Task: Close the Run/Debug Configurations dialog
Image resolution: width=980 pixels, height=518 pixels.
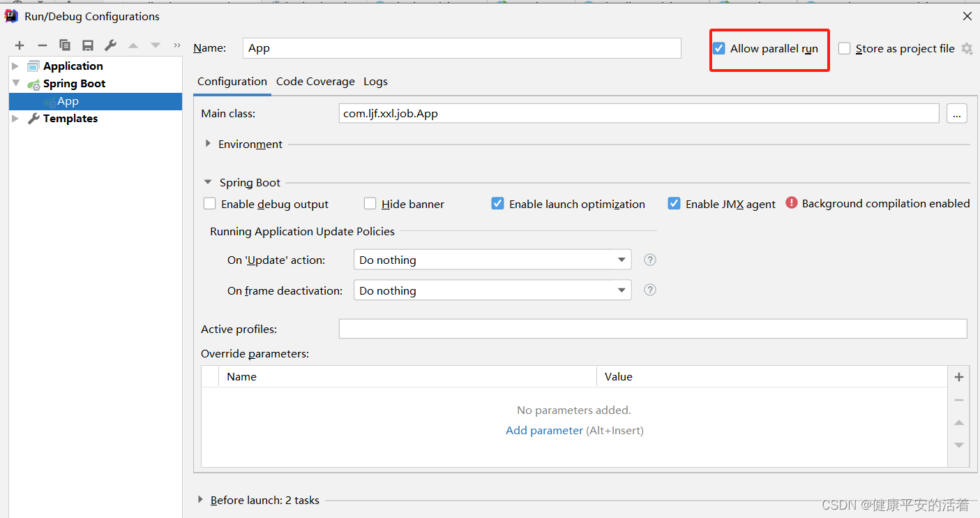Action: 967,16
